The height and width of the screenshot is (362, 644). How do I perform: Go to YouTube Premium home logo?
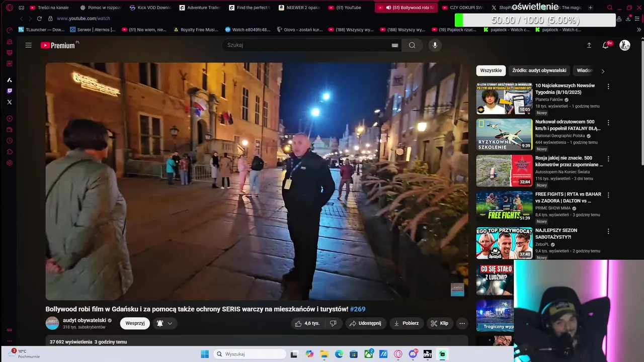click(58, 45)
